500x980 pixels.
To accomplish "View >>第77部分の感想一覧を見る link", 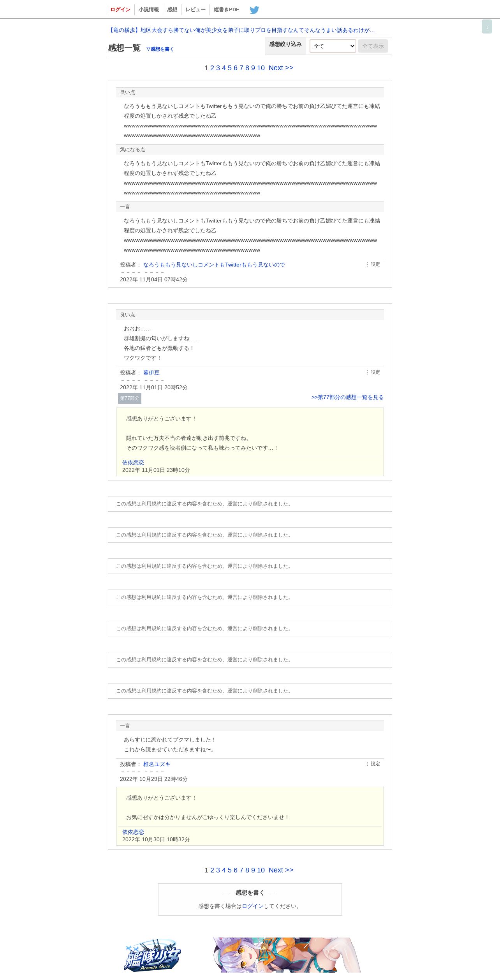I will pos(347,397).
